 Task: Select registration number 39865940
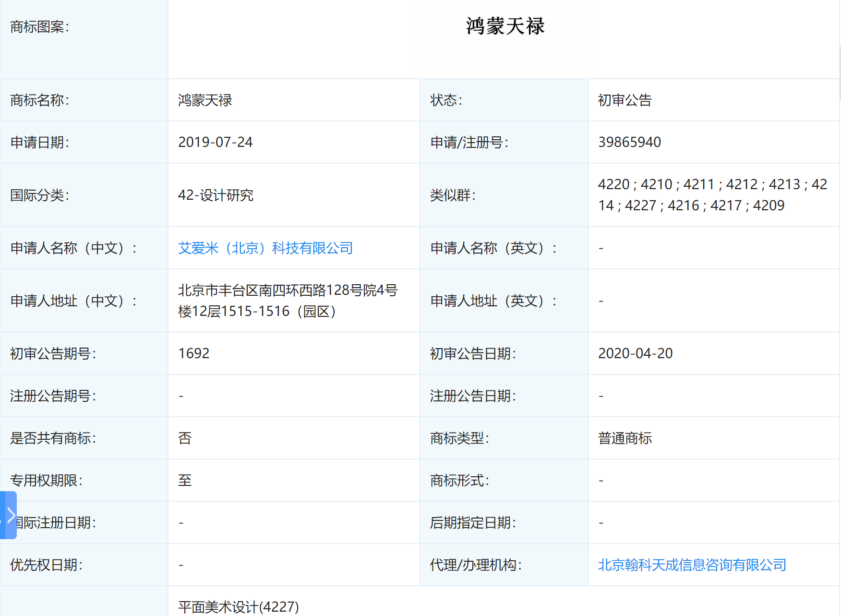click(629, 143)
